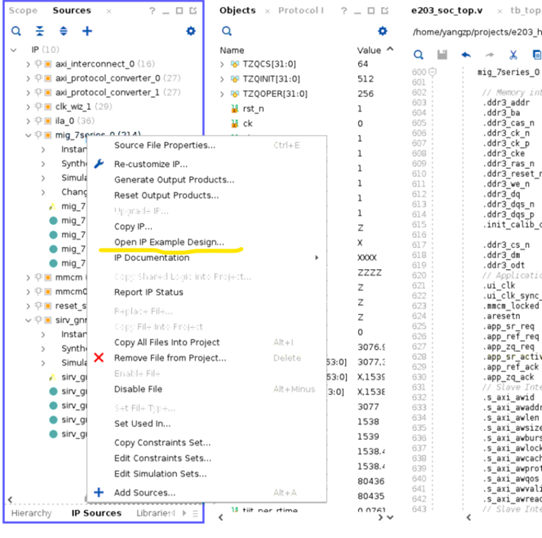Click the Sources panel search icon
Viewport: 542px width, 538px height.
[x=16, y=31]
